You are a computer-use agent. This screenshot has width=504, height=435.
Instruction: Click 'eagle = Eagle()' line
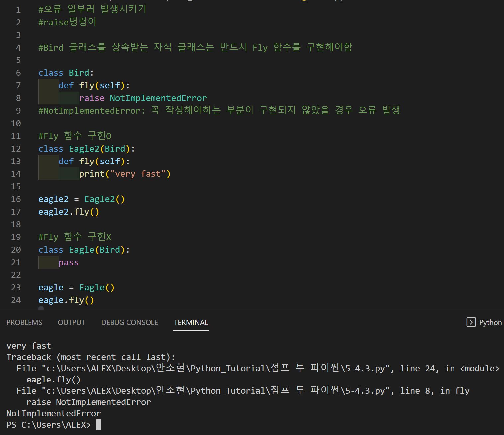[x=76, y=287]
